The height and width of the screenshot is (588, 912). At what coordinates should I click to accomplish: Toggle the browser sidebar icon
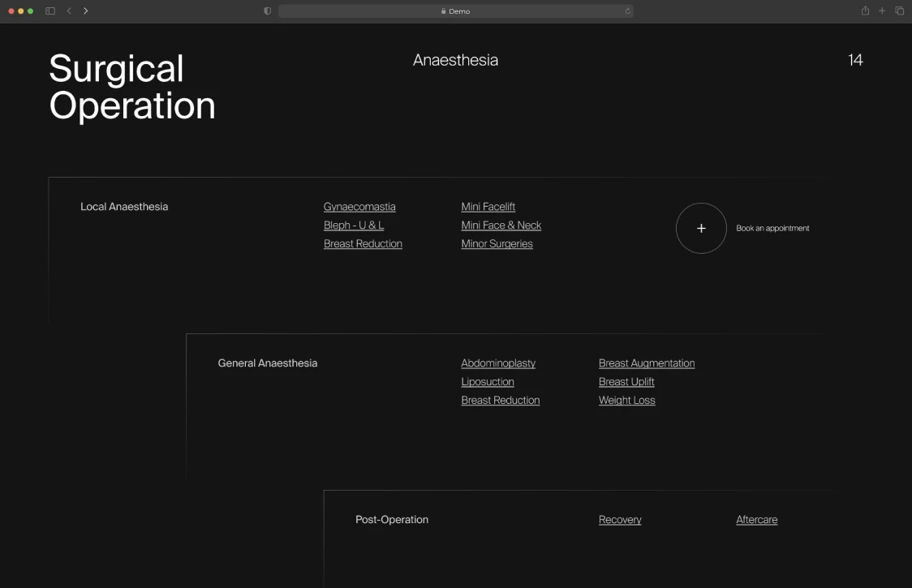50,11
